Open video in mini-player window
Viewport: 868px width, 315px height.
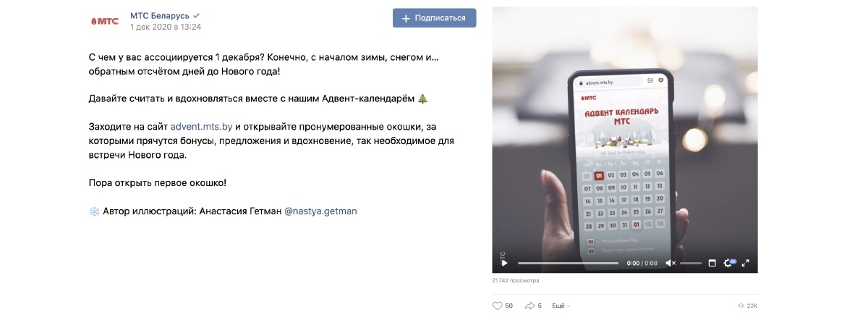[x=712, y=263]
